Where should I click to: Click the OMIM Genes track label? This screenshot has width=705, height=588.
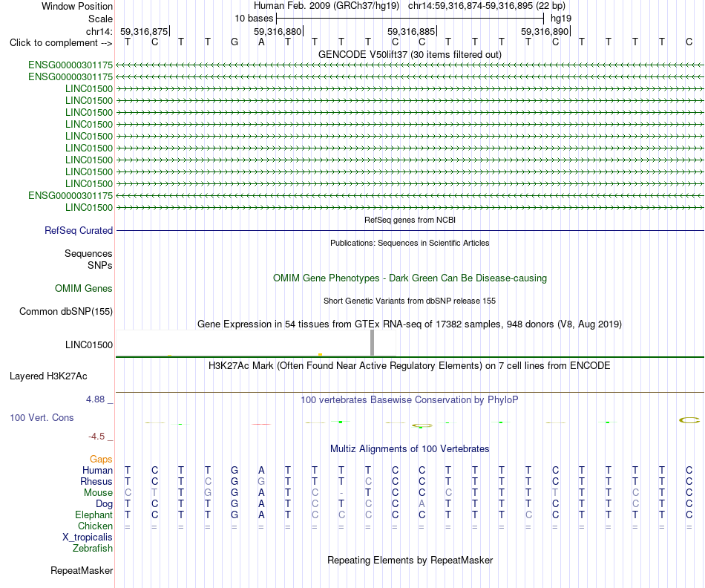click(84, 288)
